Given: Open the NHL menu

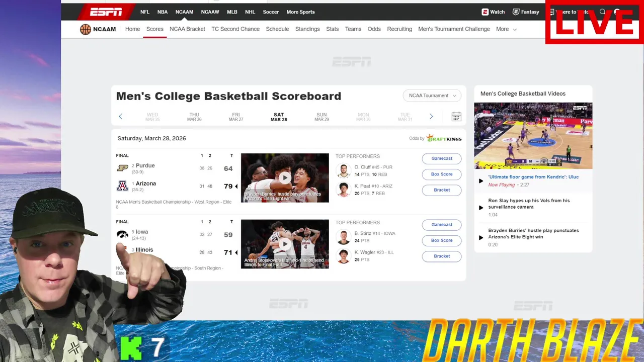Looking at the screenshot, I should (250, 12).
